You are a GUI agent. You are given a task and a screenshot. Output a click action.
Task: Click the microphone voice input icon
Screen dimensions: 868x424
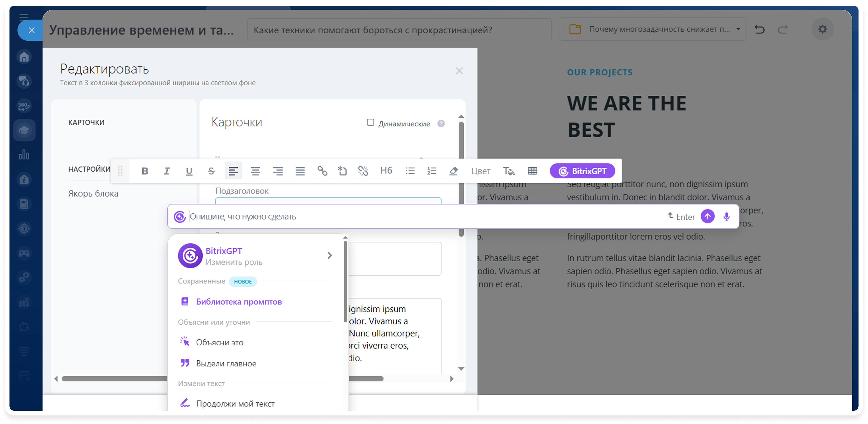tap(726, 217)
